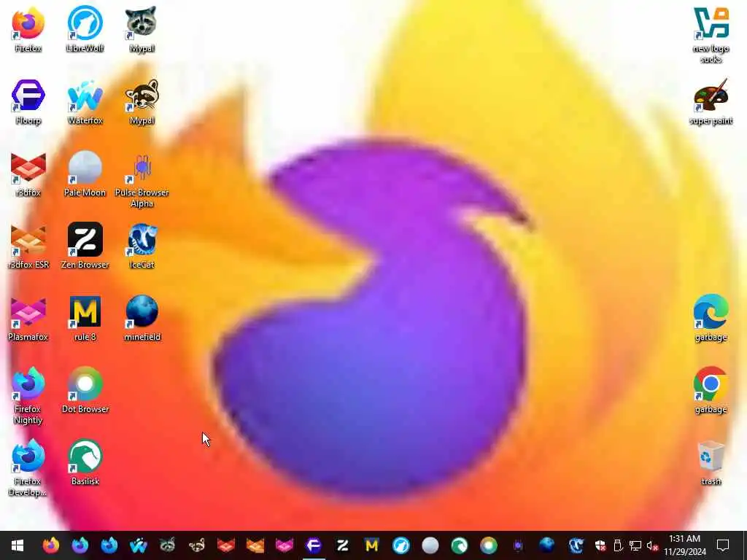Select the Plasmafox desktop icon
The width and height of the screenshot is (747, 560).
point(28,319)
